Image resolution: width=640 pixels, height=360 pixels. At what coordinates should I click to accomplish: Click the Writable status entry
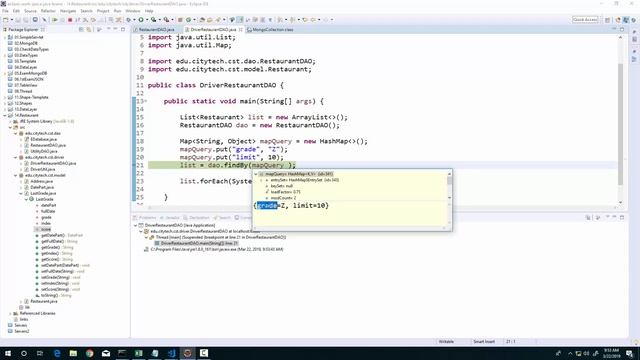point(446,342)
